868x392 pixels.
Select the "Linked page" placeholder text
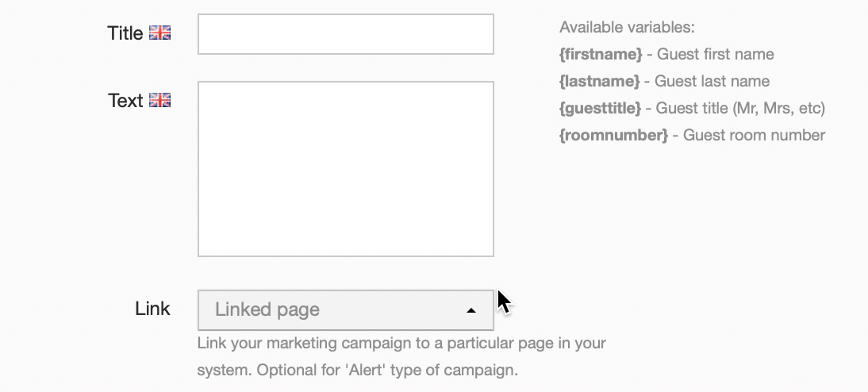[x=267, y=309]
